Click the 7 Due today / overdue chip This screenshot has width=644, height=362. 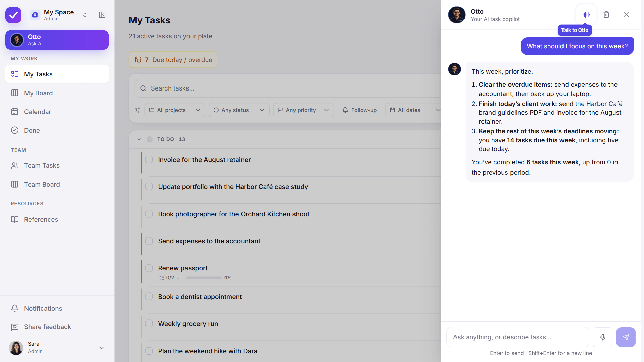click(x=173, y=60)
